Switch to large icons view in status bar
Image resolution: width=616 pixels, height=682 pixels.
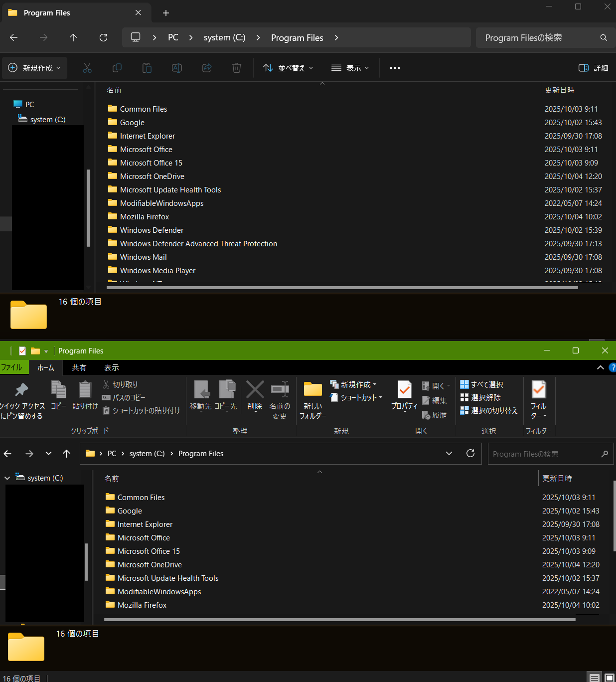pyautogui.click(x=609, y=678)
